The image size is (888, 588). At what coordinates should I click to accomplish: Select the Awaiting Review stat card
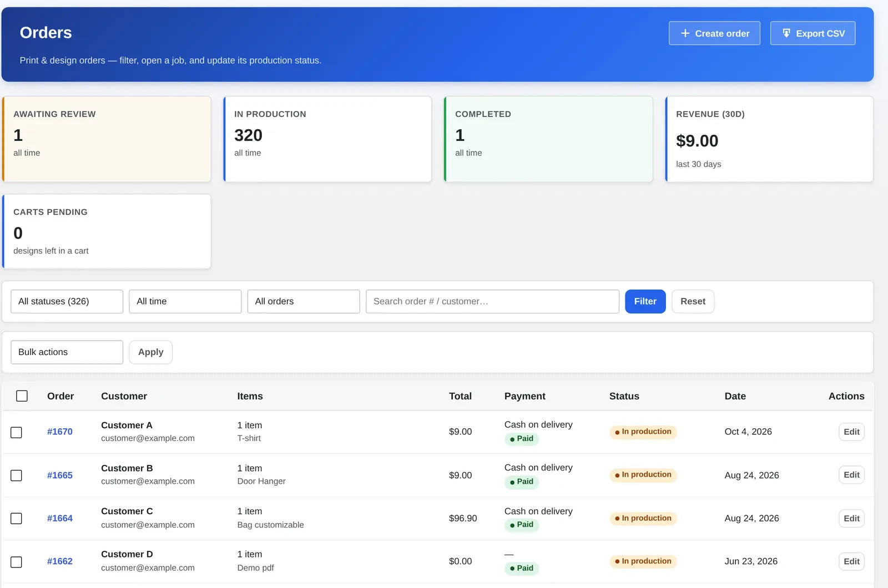click(107, 139)
